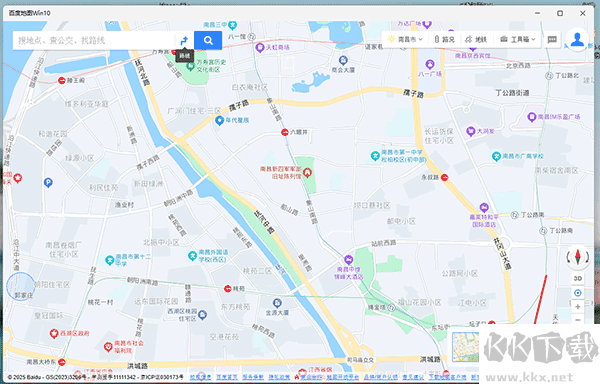Click the 丁公路街道 area label
Screen dimensions: 600x384
(512, 93)
